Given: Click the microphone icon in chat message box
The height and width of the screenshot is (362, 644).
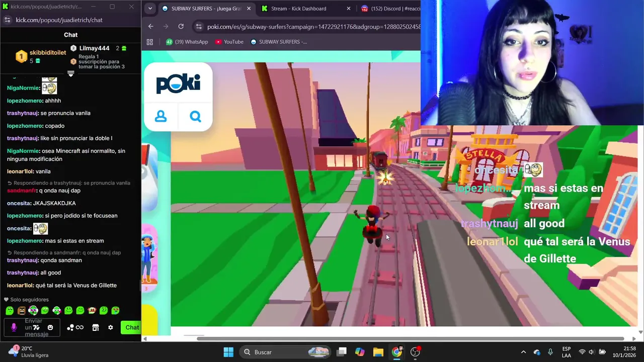Looking at the screenshot, I should point(14,327).
